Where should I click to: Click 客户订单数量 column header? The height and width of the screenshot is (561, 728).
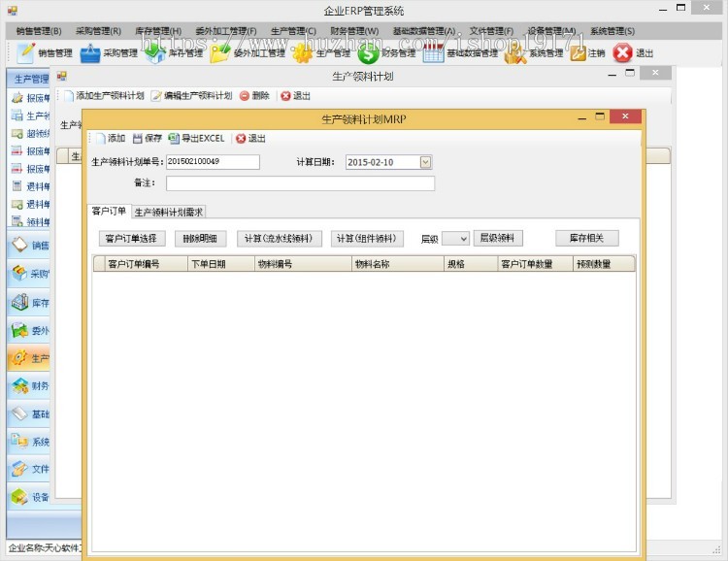pyautogui.click(x=535, y=264)
